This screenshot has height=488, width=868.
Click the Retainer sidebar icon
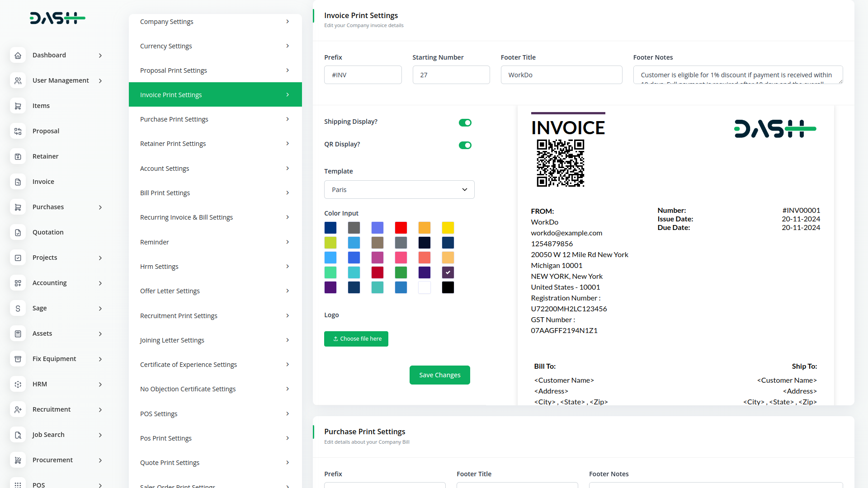click(x=18, y=156)
